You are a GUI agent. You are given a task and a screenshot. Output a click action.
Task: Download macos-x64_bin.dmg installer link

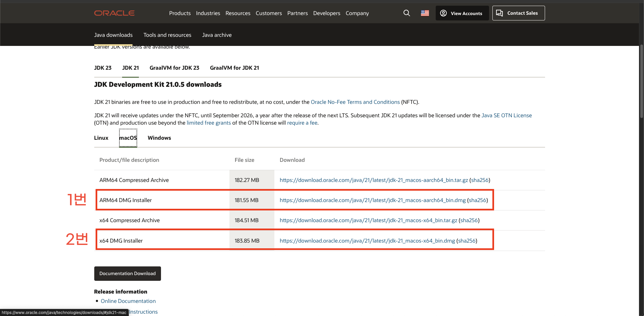[367, 241]
